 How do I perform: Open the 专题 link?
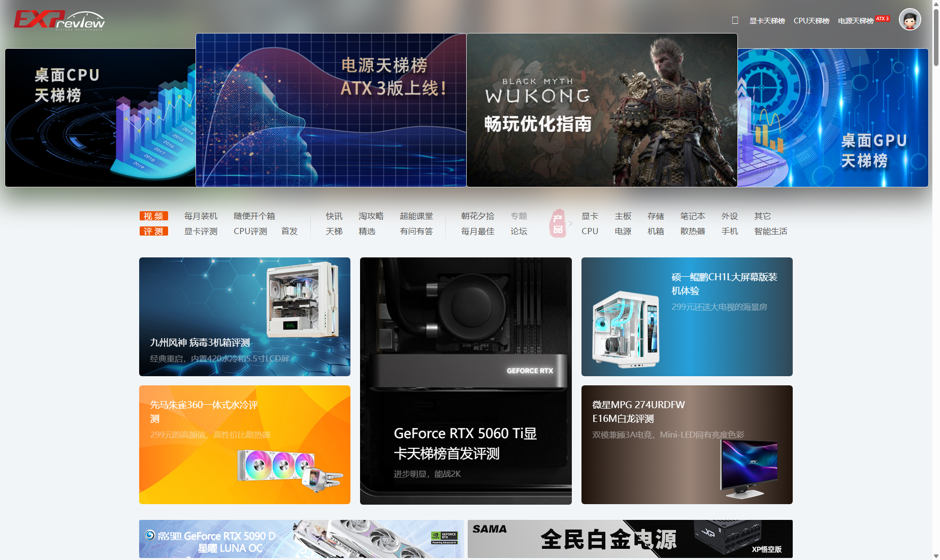pyautogui.click(x=519, y=216)
